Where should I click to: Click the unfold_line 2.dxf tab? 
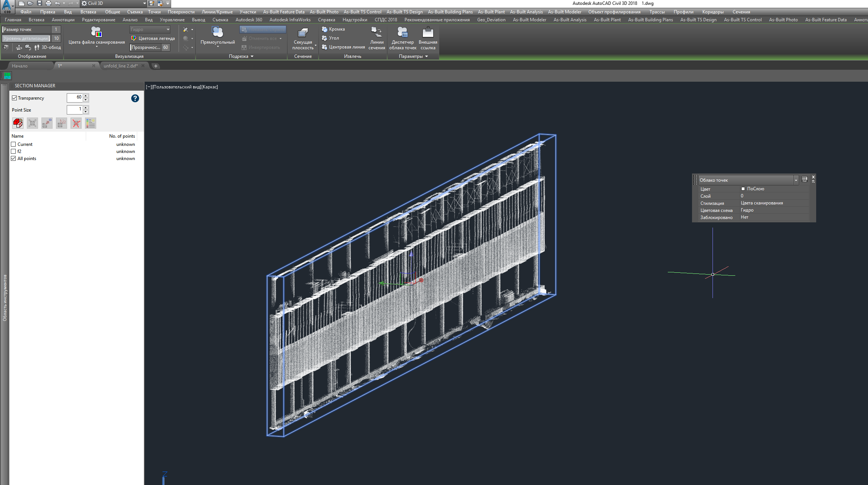pyautogui.click(x=119, y=66)
